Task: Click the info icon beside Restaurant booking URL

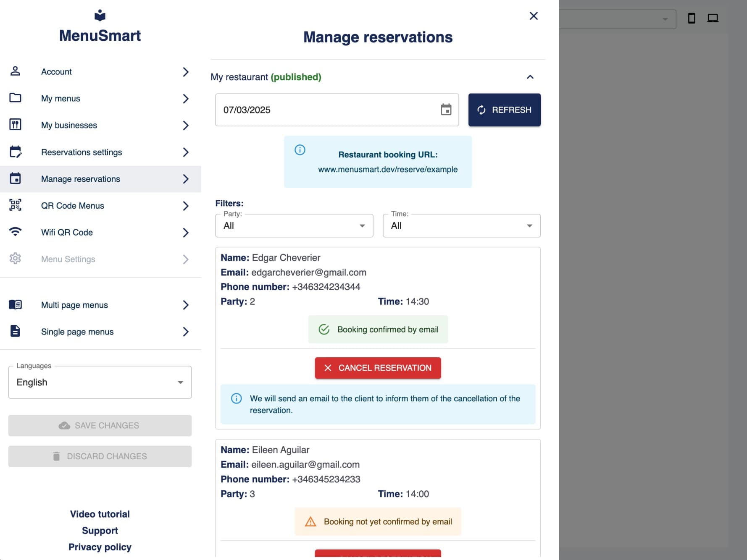Action: pos(300,150)
